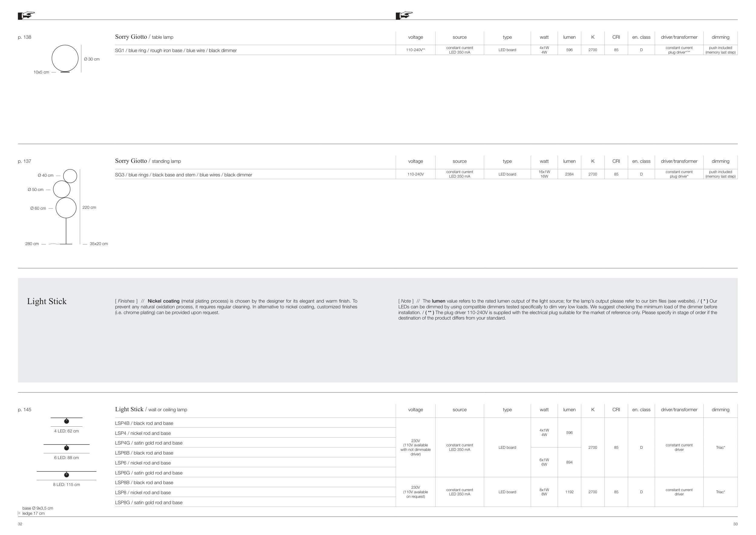Click the pointing hand icon on left page
The height and width of the screenshot is (535, 756).
click(x=26, y=15)
